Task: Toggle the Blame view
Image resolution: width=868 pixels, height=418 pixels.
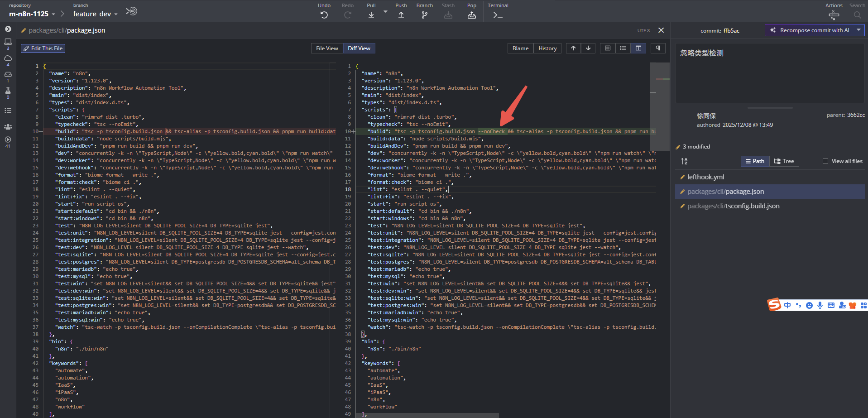Action: (x=520, y=48)
